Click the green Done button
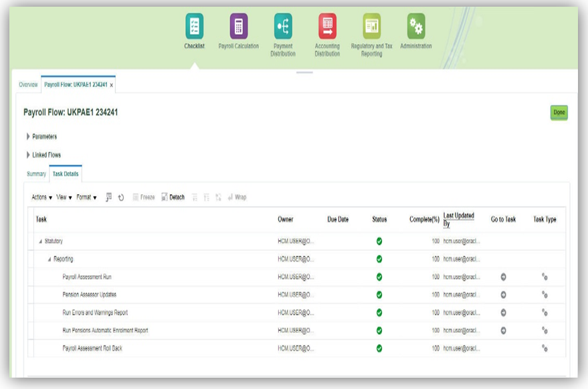Image resolution: width=588 pixels, height=389 pixels. (x=559, y=112)
